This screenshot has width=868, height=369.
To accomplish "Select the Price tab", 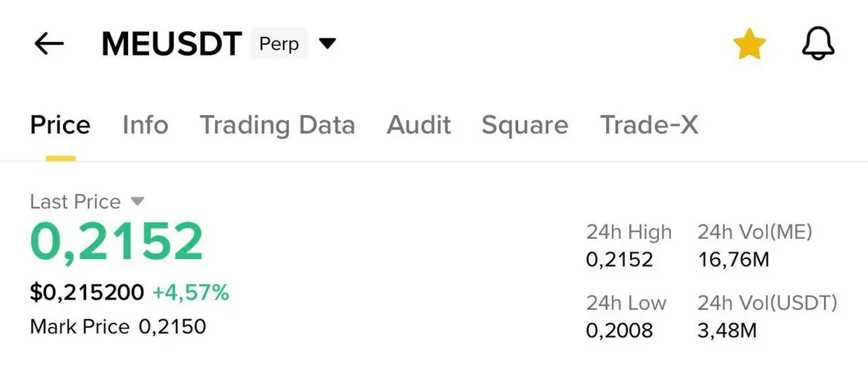I will 60,125.
